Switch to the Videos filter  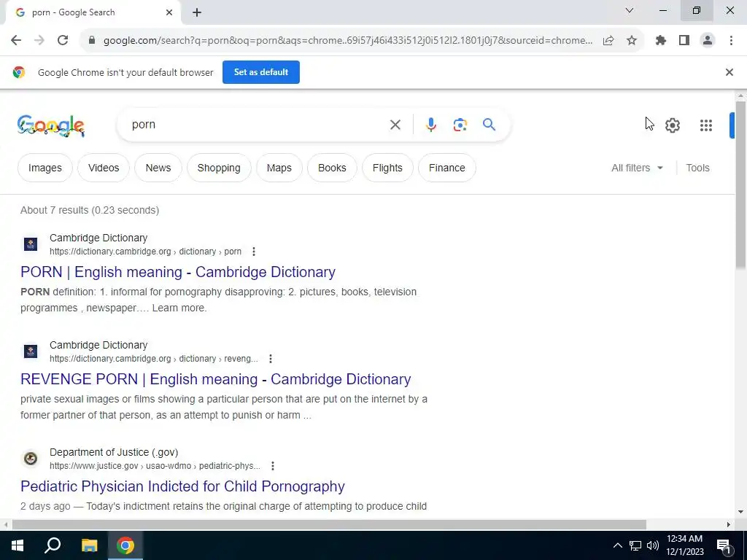click(x=104, y=168)
